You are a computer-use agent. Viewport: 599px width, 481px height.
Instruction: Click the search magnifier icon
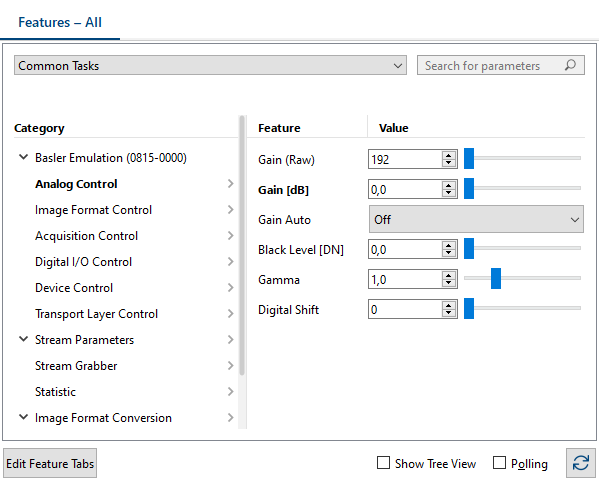(x=570, y=65)
